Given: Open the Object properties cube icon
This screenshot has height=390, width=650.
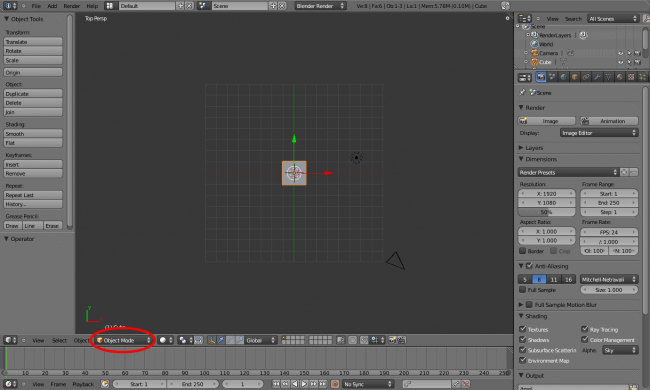Looking at the screenshot, I should pyautogui.click(x=575, y=77).
